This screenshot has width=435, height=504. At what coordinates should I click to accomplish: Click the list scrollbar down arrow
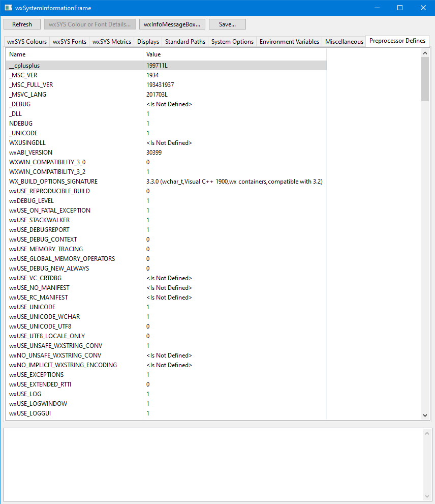pyautogui.click(x=425, y=416)
